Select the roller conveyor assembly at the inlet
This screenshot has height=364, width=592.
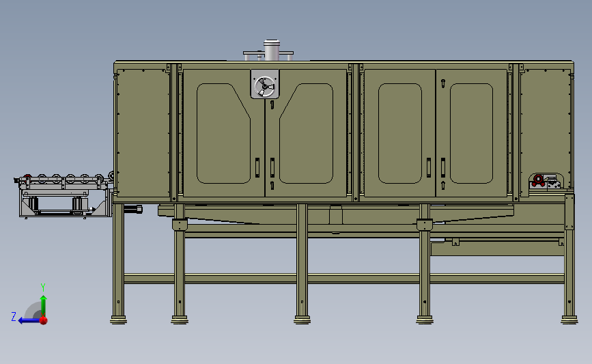pyautogui.click(x=64, y=195)
